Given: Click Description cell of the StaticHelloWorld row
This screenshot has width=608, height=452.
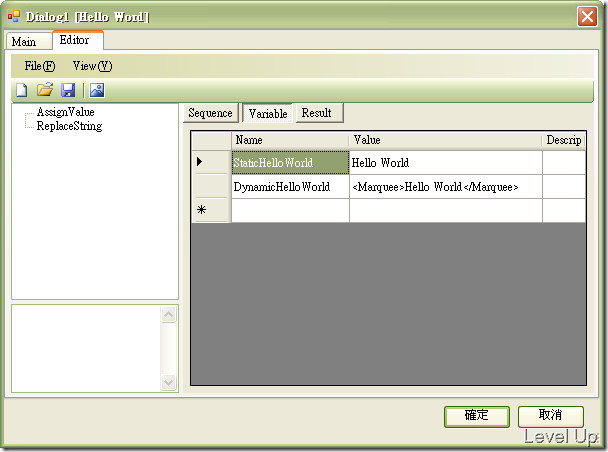Looking at the screenshot, I should [564, 162].
